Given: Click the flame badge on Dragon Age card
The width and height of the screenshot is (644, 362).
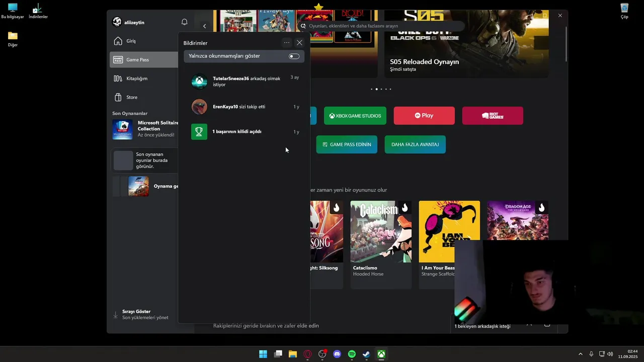Looking at the screenshot, I should (x=541, y=208).
